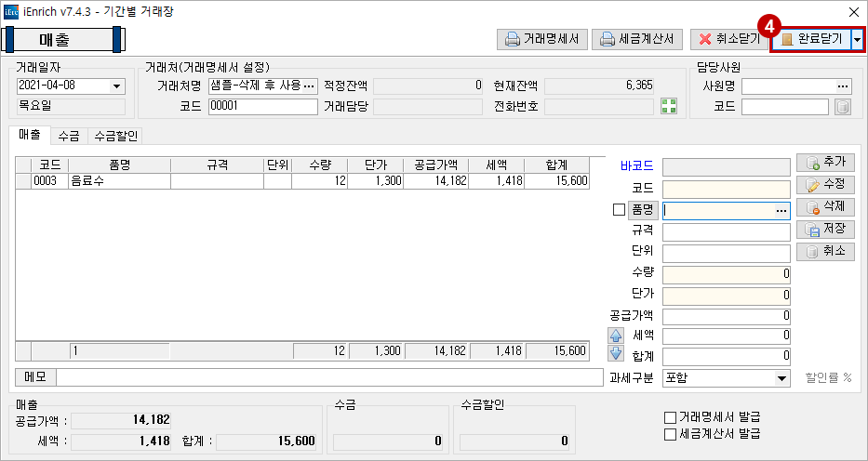Screen dimensions: 868x461
Task: Click the move down arrow icon
Action: [616, 354]
